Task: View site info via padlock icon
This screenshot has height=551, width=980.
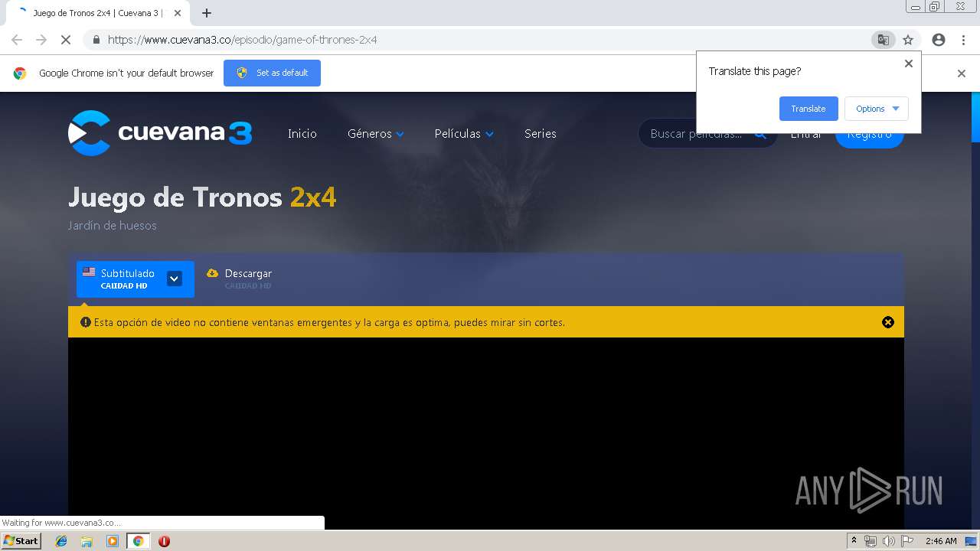Action: coord(96,40)
